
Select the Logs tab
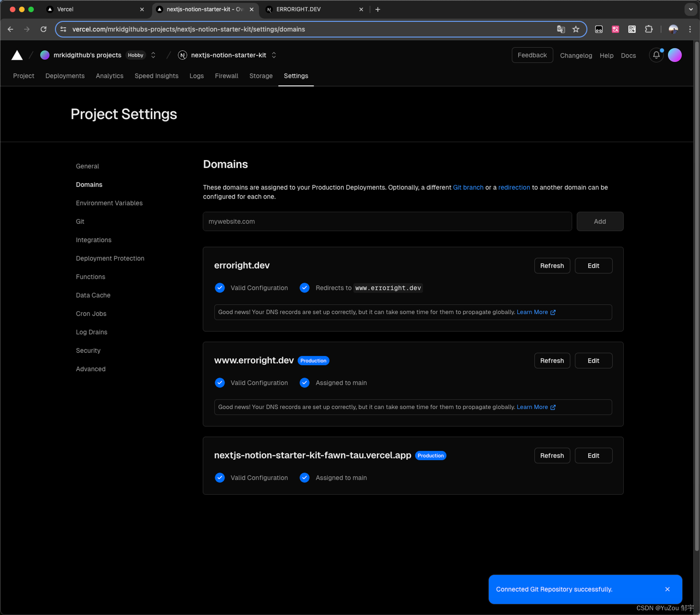[x=196, y=76]
